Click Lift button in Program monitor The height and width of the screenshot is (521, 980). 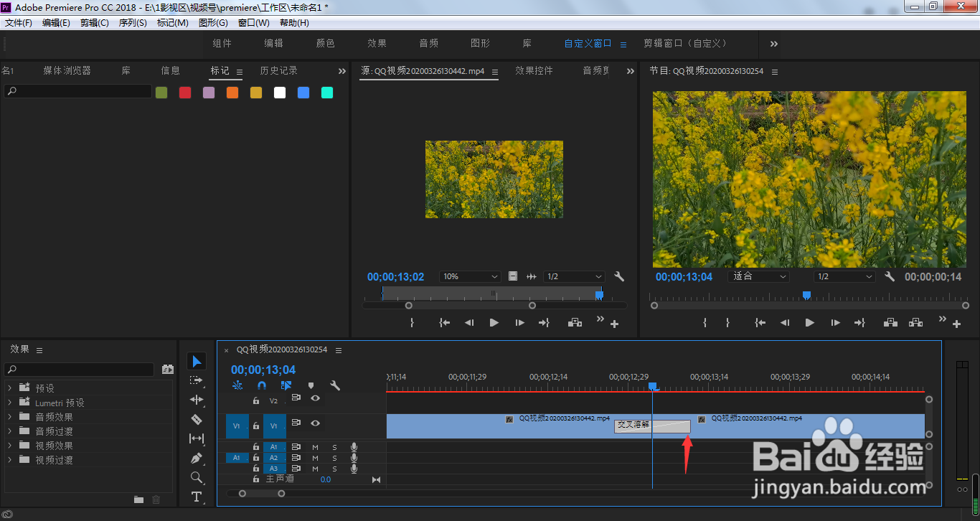pyautogui.click(x=891, y=323)
